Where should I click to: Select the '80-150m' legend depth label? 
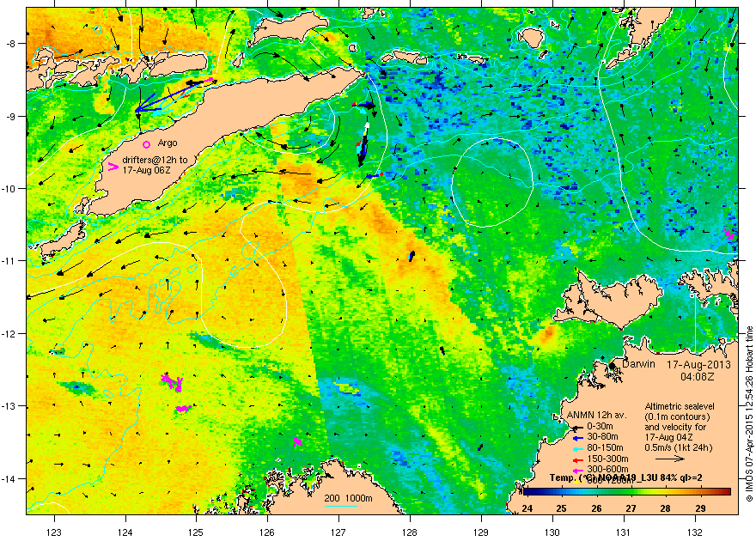point(605,448)
